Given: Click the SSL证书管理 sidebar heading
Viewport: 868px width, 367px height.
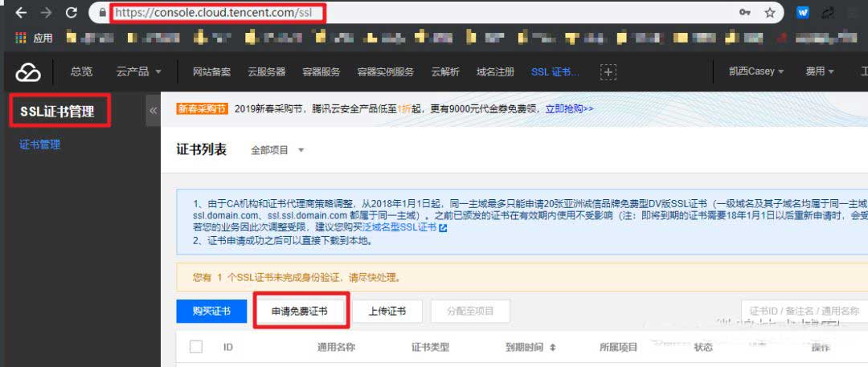Looking at the screenshot, I should tap(57, 112).
